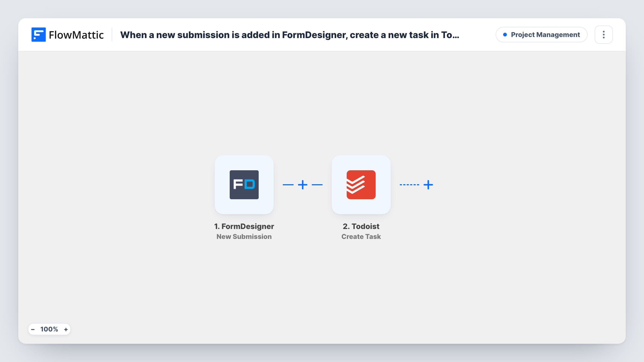
Task: Click the FlowMattic logo icon
Action: (38, 35)
